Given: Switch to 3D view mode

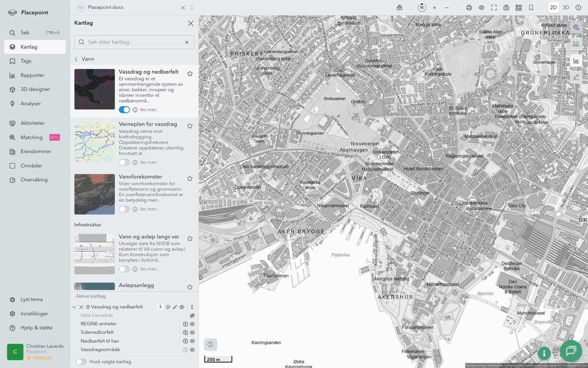Looking at the screenshot, I should click(566, 8).
